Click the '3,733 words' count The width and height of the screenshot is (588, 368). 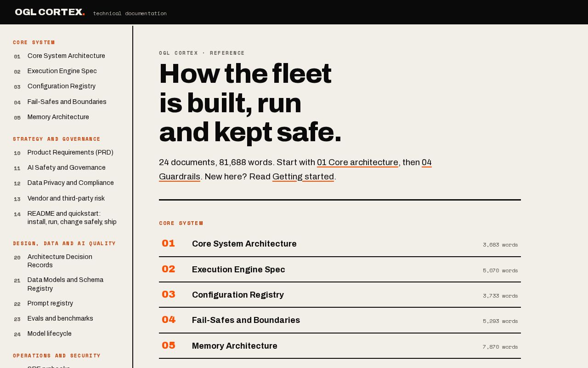[x=500, y=296]
